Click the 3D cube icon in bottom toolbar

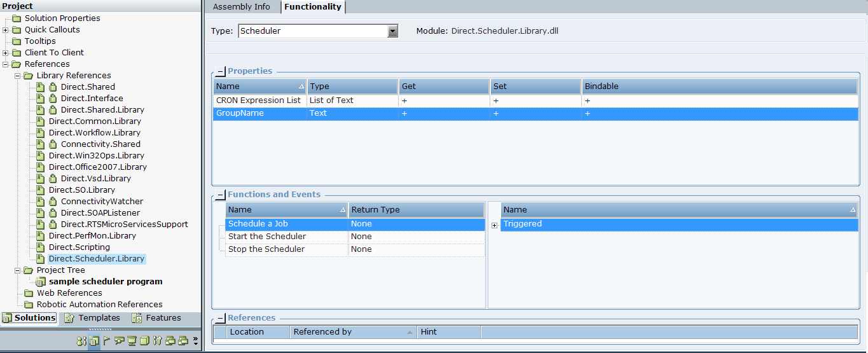click(144, 341)
